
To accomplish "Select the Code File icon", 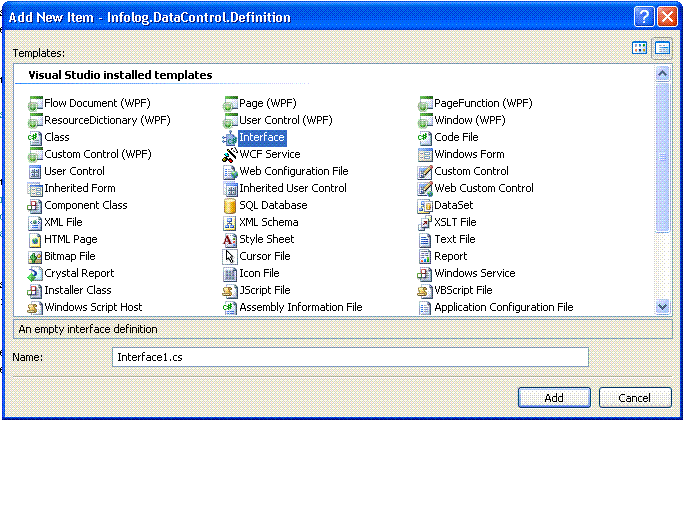I will pyautogui.click(x=425, y=138).
